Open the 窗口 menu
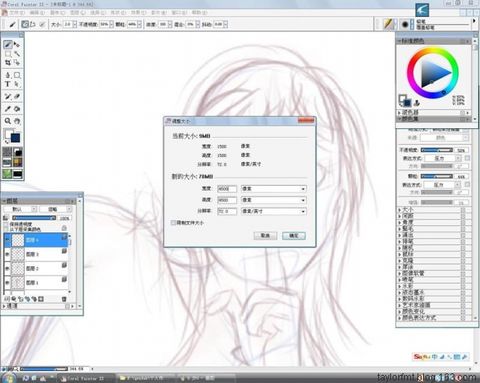 coord(179,13)
